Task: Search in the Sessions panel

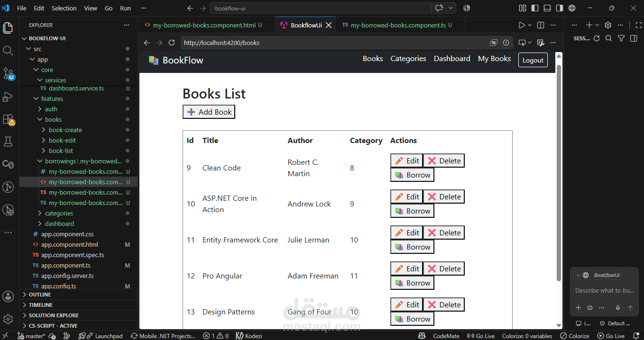Action: coord(609,38)
